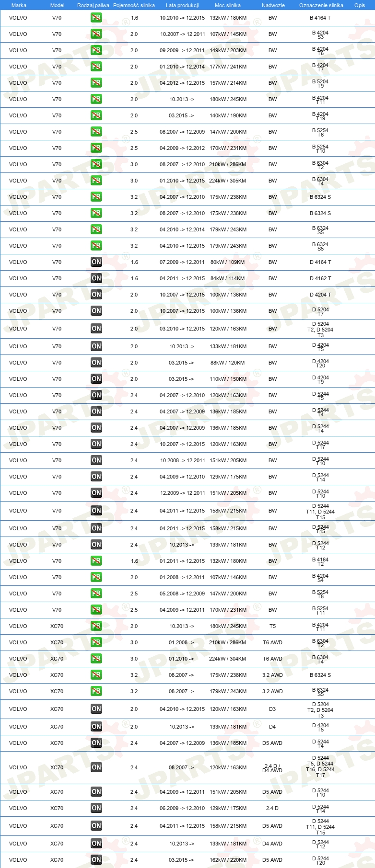Click the PB icon in the B 5254 T11 row
Screen dimensions: 375x868
(96, 610)
